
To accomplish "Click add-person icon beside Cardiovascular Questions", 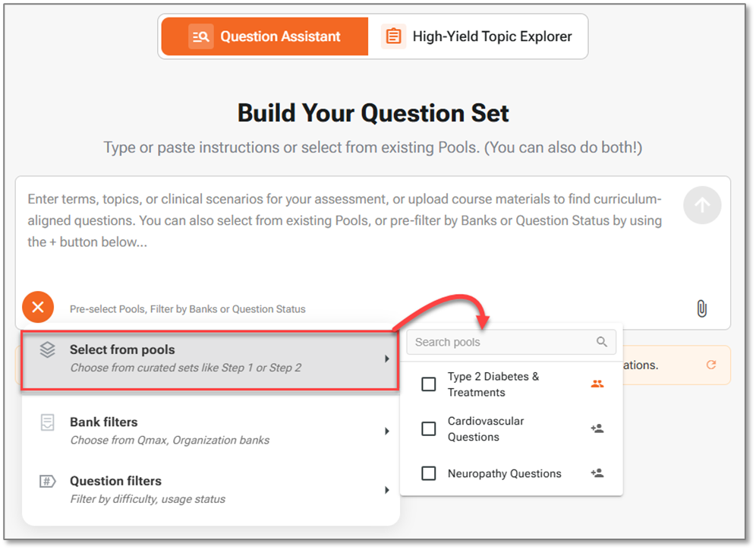I will 597,428.
